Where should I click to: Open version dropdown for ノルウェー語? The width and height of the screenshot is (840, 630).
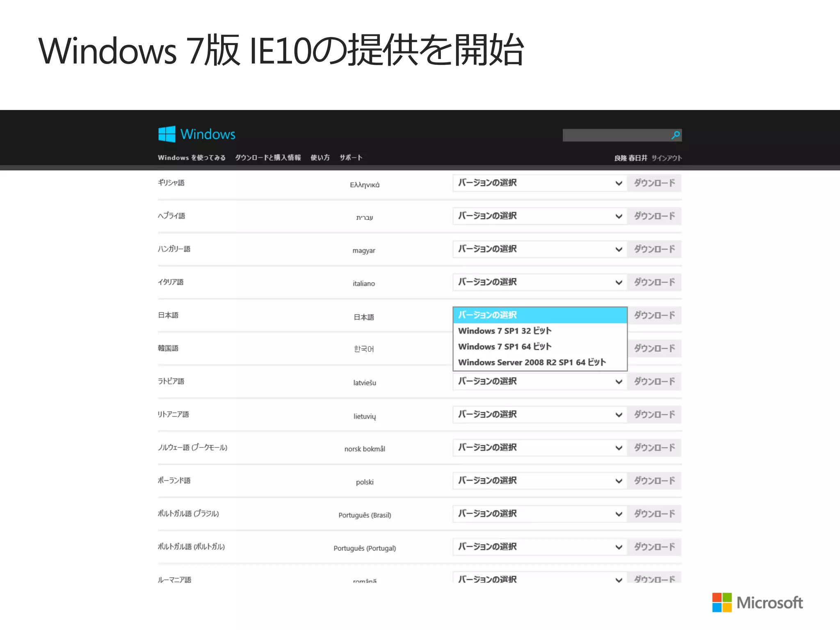[x=540, y=447]
